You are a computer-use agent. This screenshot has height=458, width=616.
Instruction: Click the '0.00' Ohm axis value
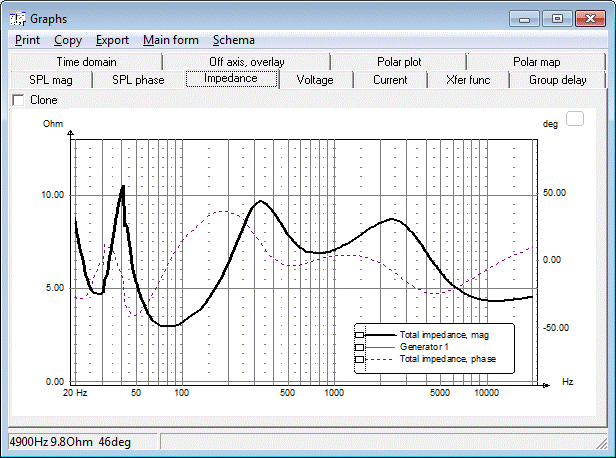click(x=55, y=381)
